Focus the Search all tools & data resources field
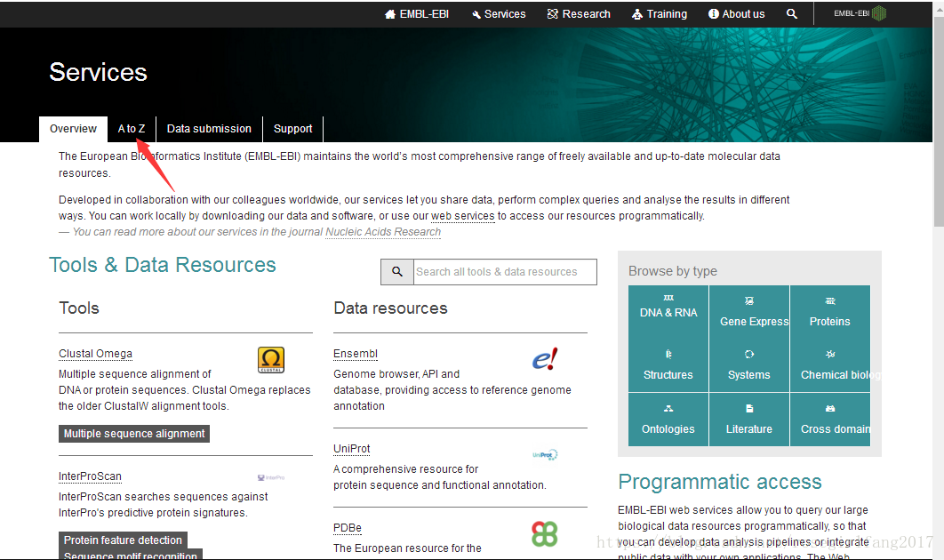 [x=505, y=272]
